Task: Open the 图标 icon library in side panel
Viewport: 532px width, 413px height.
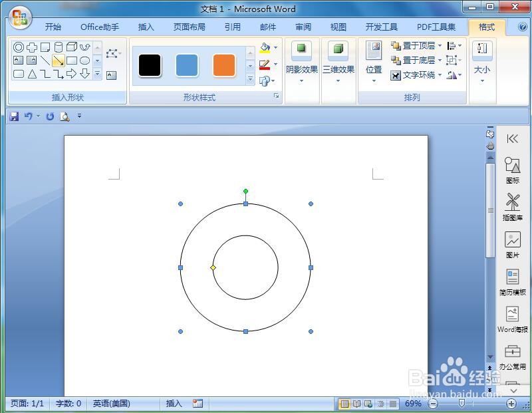Action: point(512,170)
